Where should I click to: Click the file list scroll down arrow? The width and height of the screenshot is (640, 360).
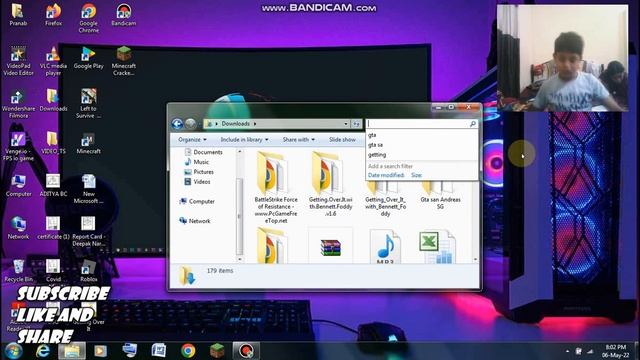[x=475, y=259]
